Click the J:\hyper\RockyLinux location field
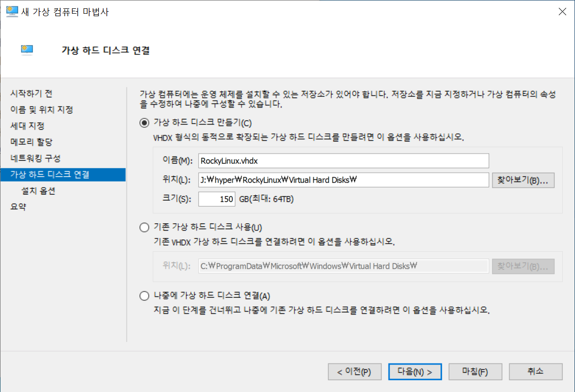 click(x=343, y=180)
